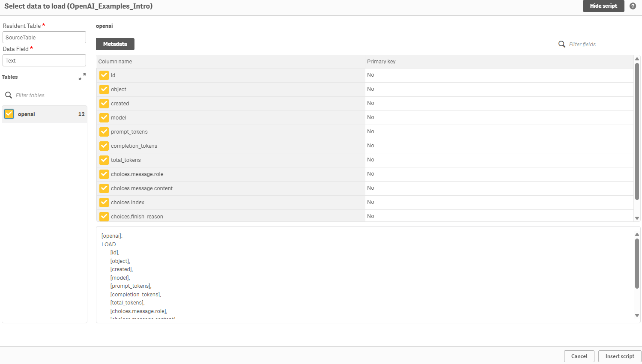
Task: Open the help question mark icon
Action: 633,6
